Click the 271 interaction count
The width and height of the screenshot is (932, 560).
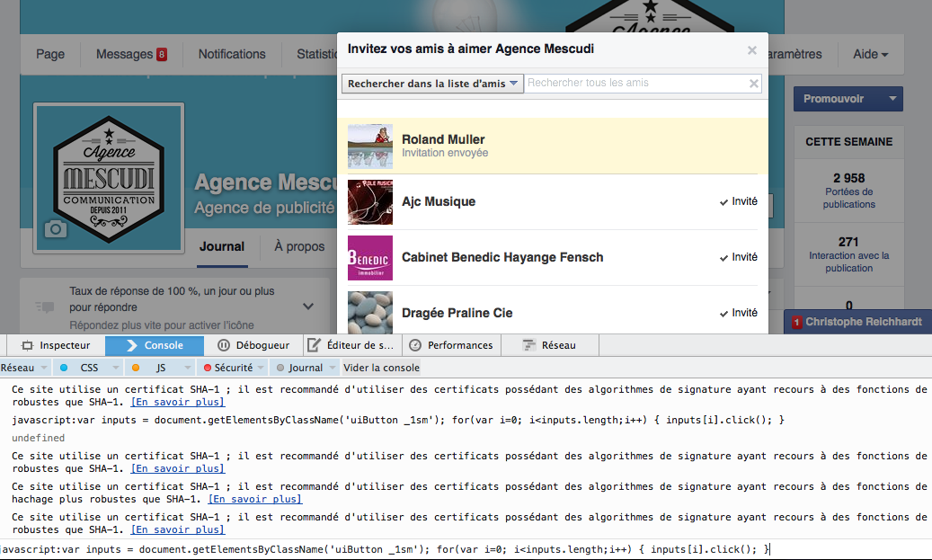pyautogui.click(x=848, y=242)
